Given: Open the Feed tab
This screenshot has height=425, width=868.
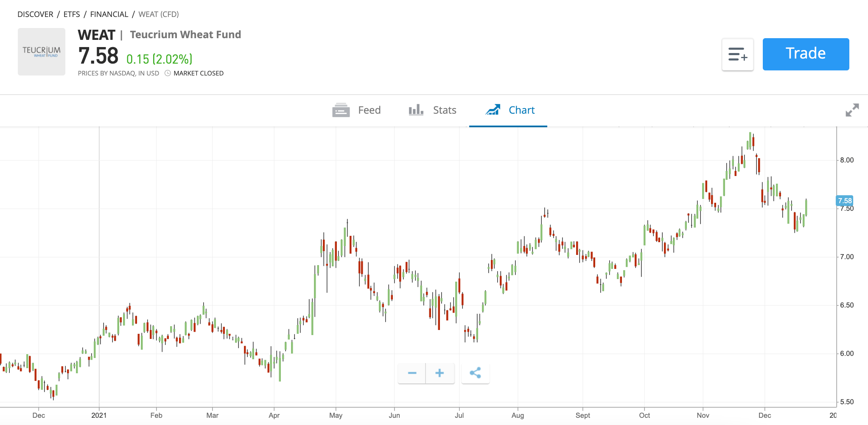Looking at the screenshot, I should [x=356, y=110].
